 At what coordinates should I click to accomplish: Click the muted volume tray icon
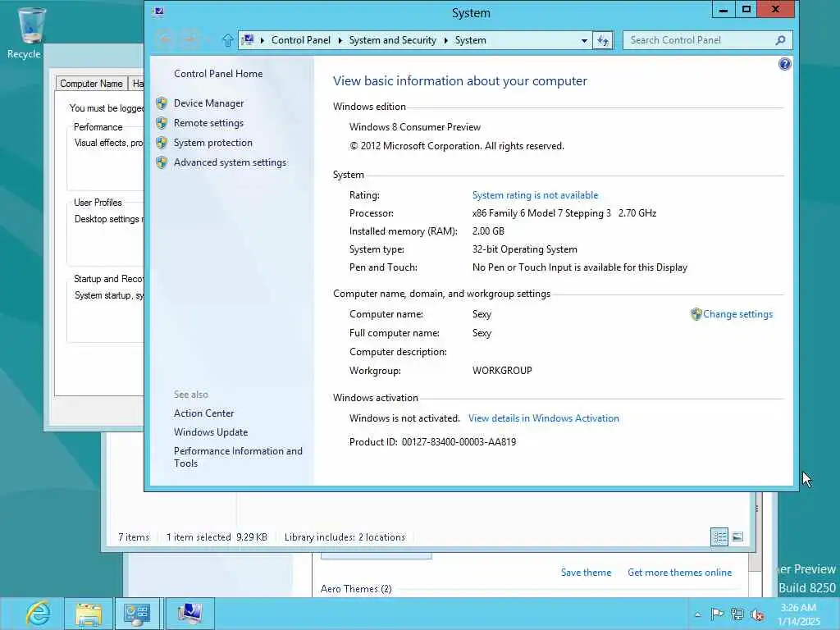757,614
